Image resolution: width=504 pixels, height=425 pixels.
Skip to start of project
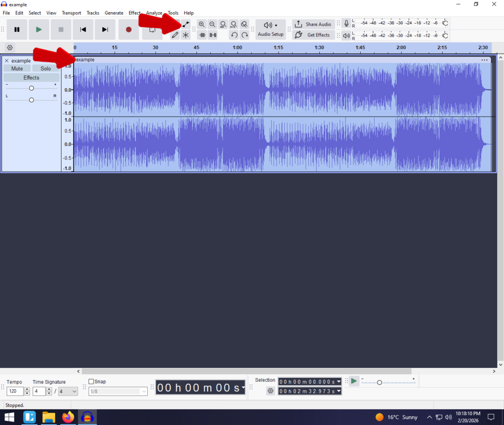point(83,30)
